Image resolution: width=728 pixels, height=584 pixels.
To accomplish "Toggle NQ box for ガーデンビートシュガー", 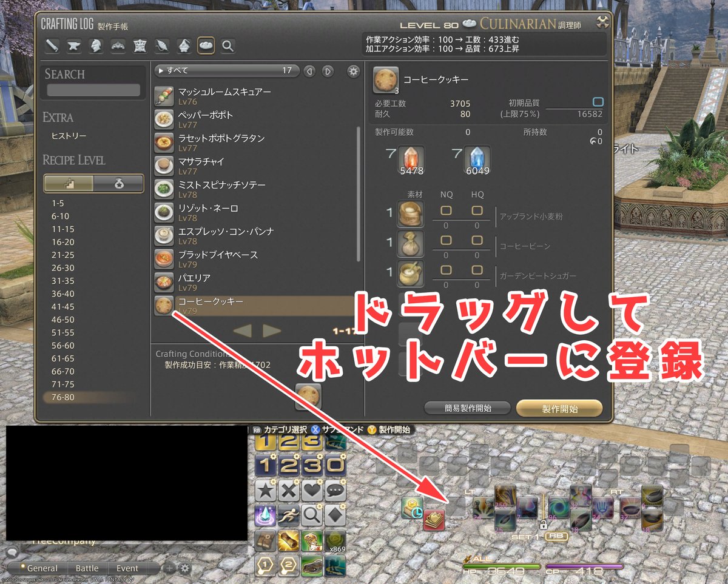I will pyautogui.click(x=446, y=270).
